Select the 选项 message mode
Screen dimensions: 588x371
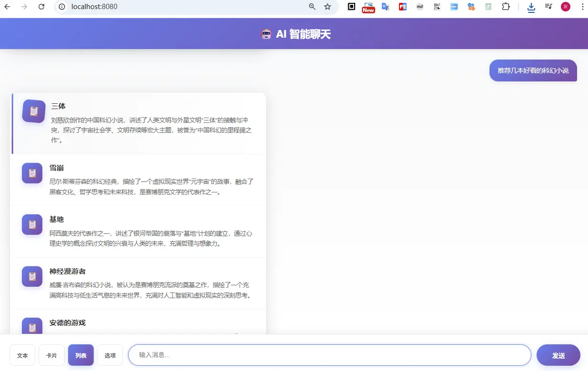pyautogui.click(x=110, y=355)
